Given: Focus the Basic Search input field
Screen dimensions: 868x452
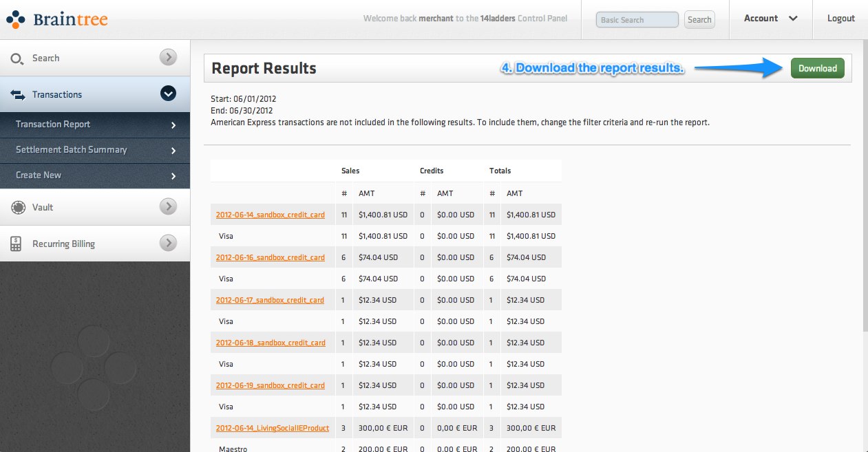Looking at the screenshot, I should click(x=637, y=20).
